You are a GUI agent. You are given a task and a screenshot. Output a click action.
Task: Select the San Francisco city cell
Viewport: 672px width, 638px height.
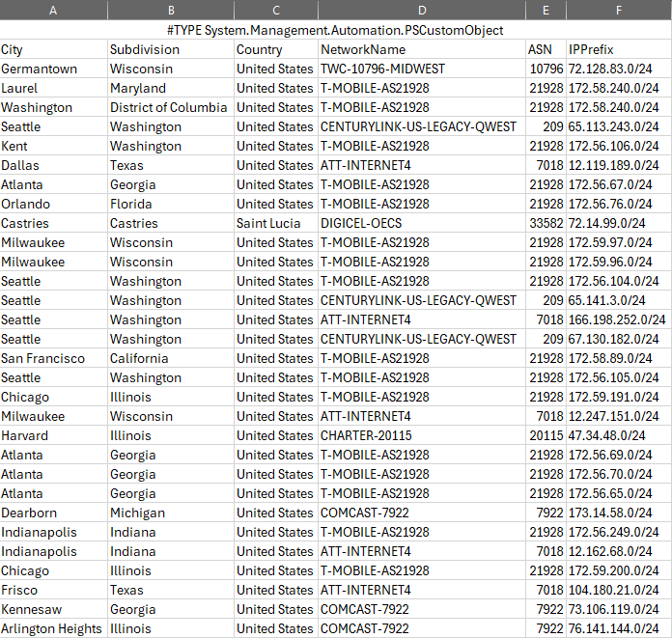(53, 358)
